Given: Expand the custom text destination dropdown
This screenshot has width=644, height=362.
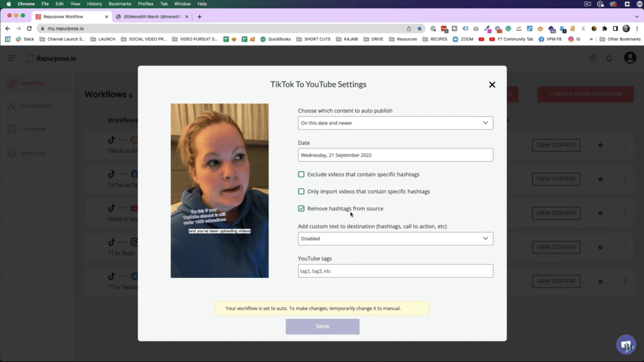Looking at the screenshot, I should pos(396,238).
